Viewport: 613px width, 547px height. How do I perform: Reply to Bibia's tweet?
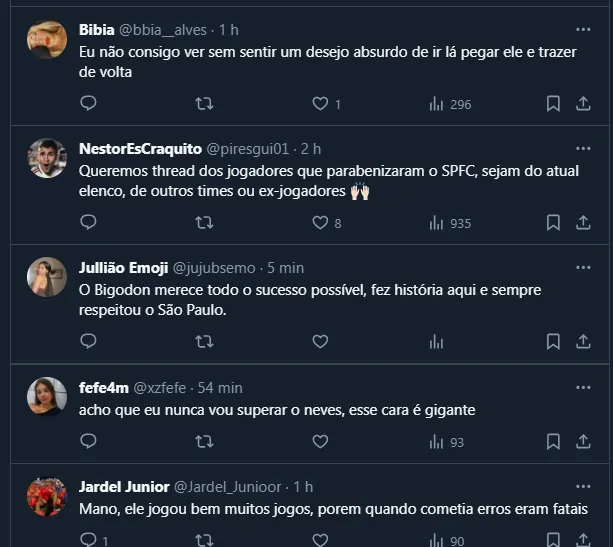[x=88, y=104]
